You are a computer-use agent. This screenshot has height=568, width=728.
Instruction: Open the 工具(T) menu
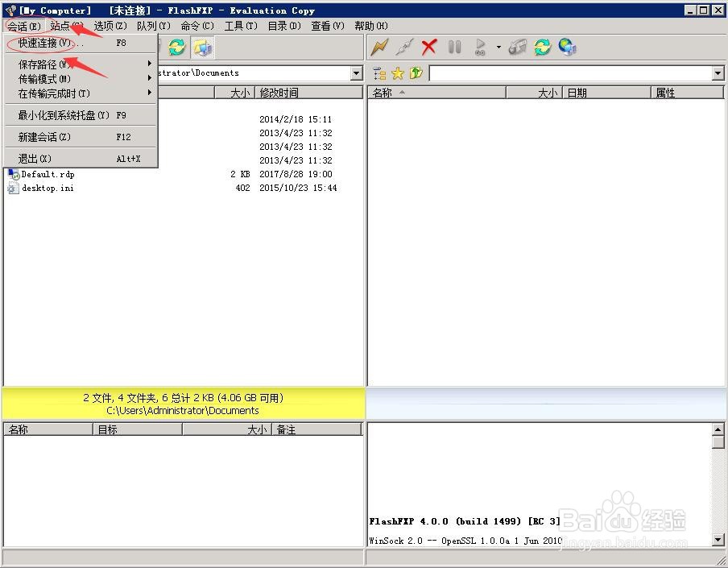tap(241, 26)
